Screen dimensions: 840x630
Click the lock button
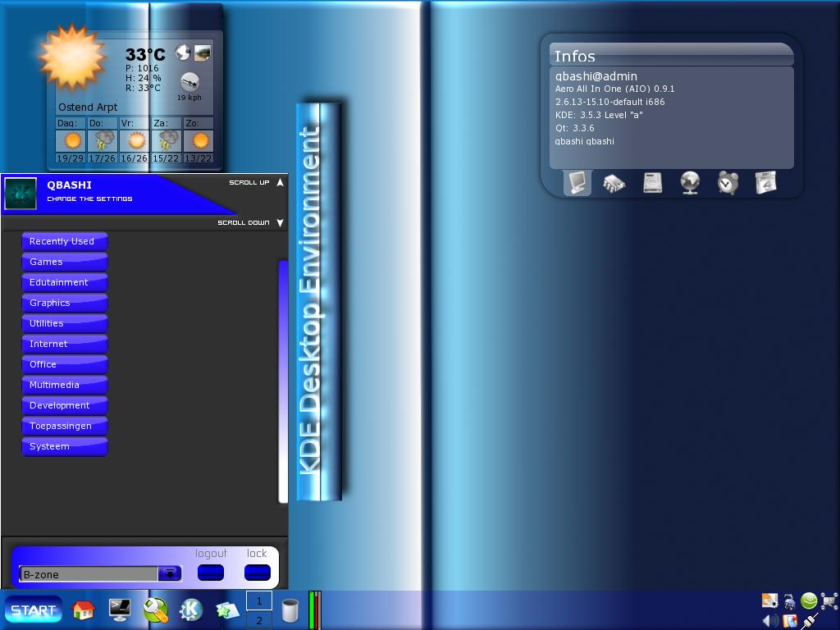click(257, 572)
